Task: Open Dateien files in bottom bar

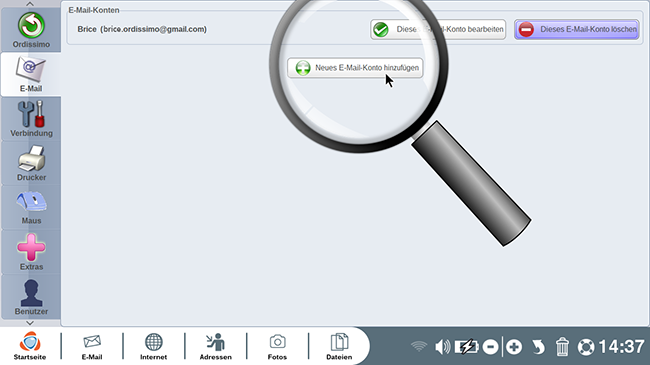Action: point(339,346)
